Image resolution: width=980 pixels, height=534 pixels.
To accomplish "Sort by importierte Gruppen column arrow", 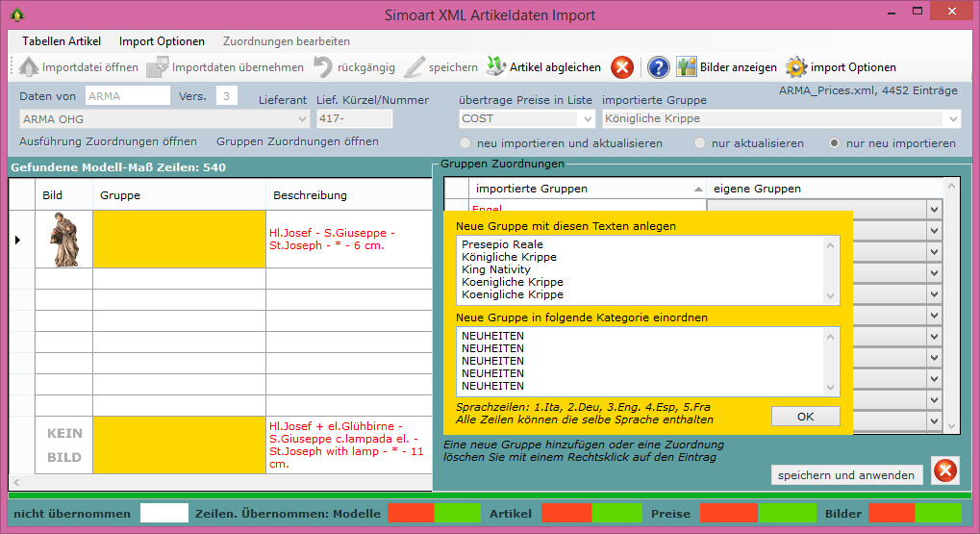I will tap(698, 189).
